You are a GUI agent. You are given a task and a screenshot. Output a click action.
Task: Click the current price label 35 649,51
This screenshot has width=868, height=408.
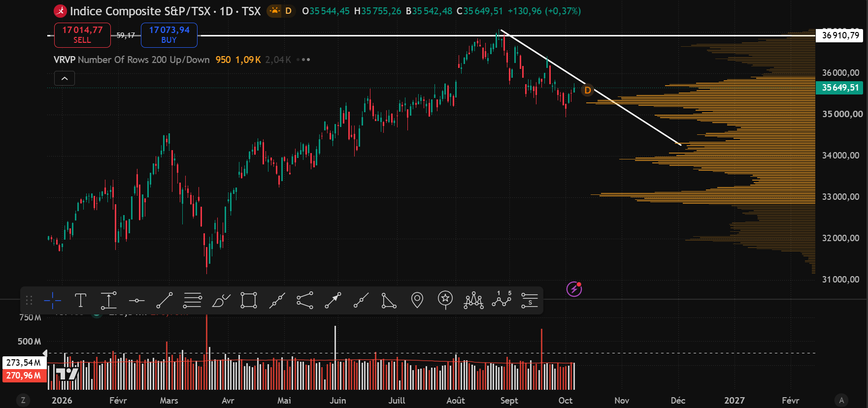pyautogui.click(x=840, y=88)
